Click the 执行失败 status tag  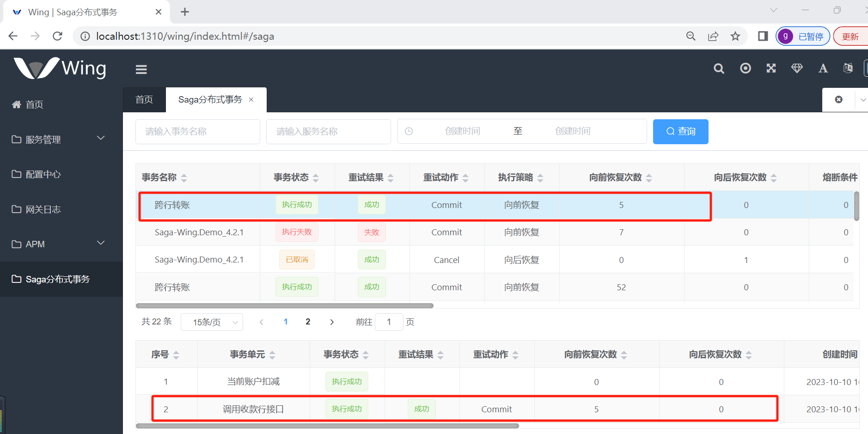click(297, 232)
